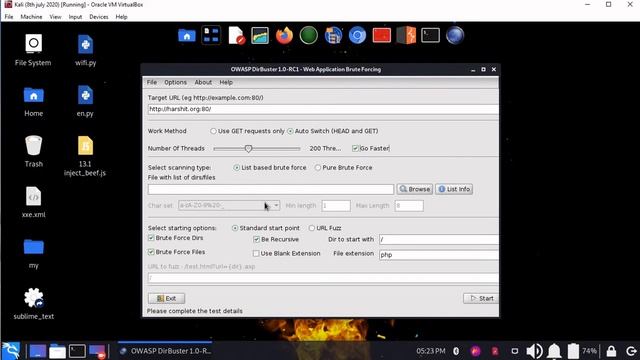
Task: Click the Dir to start with field
Action: (x=438, y=240)
